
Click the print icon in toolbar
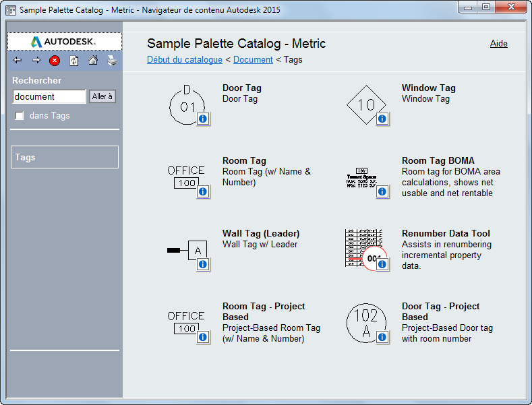pos(112,61)
